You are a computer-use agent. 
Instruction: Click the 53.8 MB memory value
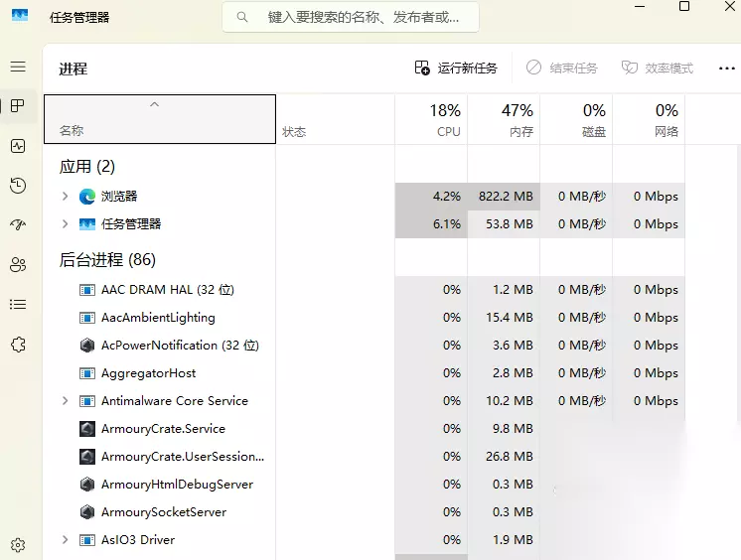[510, 224]
